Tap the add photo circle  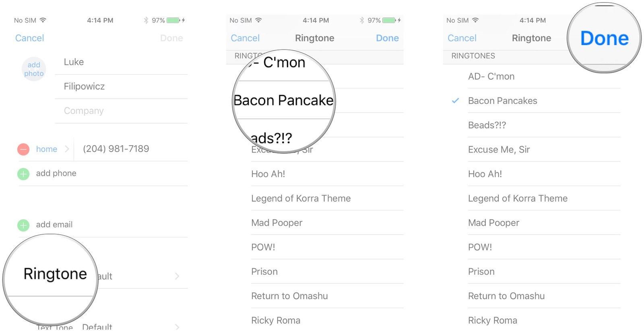[34, 69]
